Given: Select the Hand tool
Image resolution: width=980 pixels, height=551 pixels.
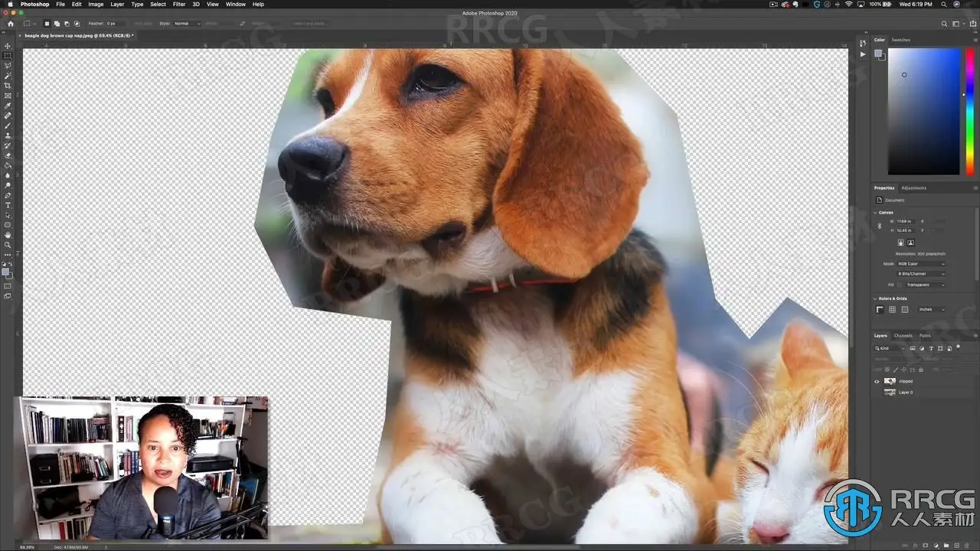Looking at the screenshot, I should point(8,235).
